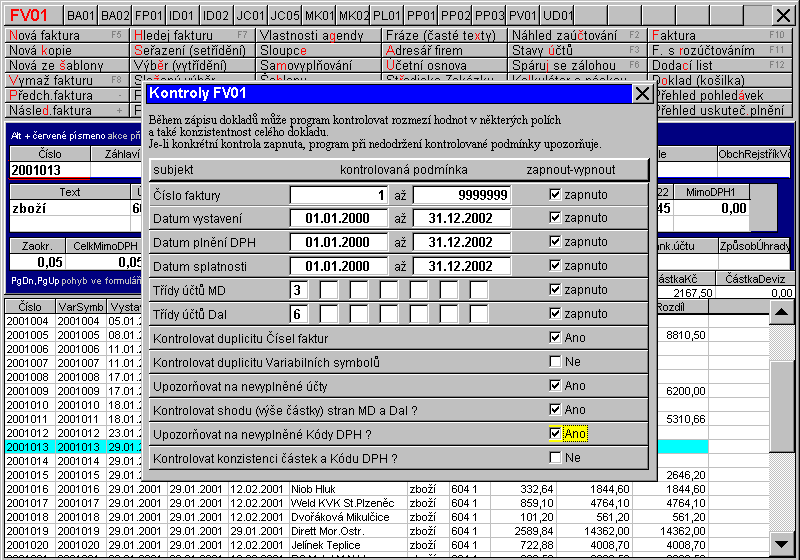Image resolution: width=800 pixels, height=560 pixels.
Task: Go to Předch.faktura
Action: click(x=67, y=95)
